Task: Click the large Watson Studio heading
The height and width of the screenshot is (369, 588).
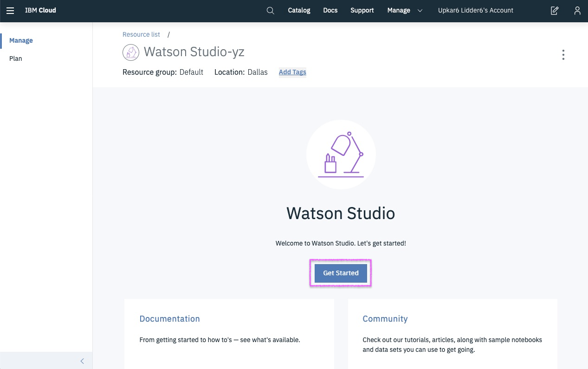Action: [341, 213]
